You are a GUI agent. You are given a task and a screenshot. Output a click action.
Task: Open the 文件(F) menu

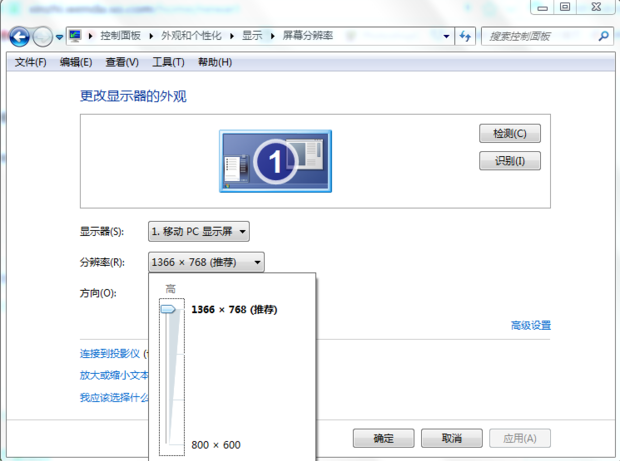click(30, 62)
